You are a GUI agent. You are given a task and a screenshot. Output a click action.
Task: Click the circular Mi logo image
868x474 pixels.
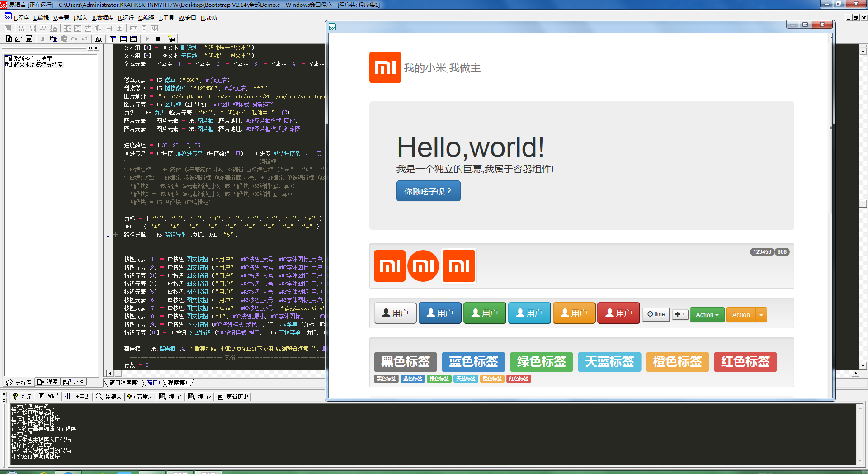click(x=423, y=266)
